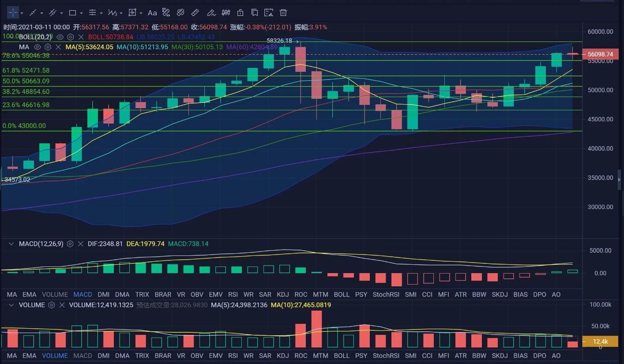Activate the freehand pen drawing tool
Viewport: 624px width, 364px height.
[211, 13]
